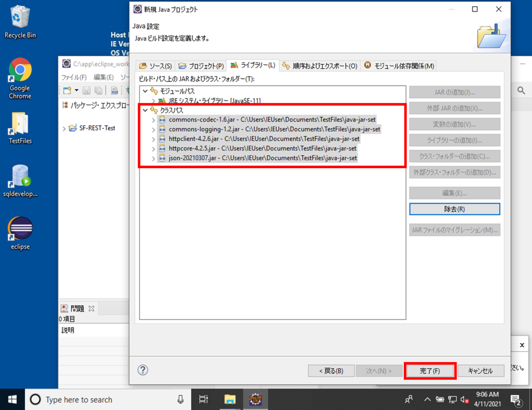Go back with < 戻る(B) button

coord(331,371)
